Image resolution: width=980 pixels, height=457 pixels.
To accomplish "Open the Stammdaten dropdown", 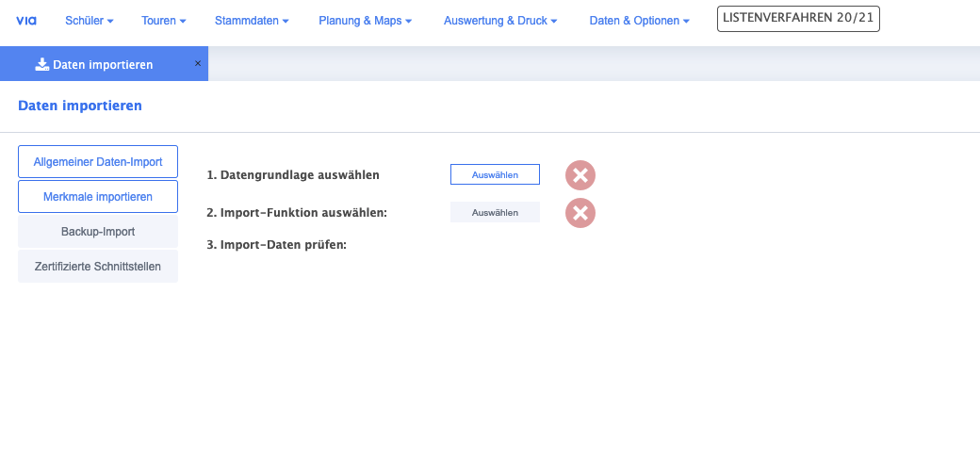I will [252, 20].
